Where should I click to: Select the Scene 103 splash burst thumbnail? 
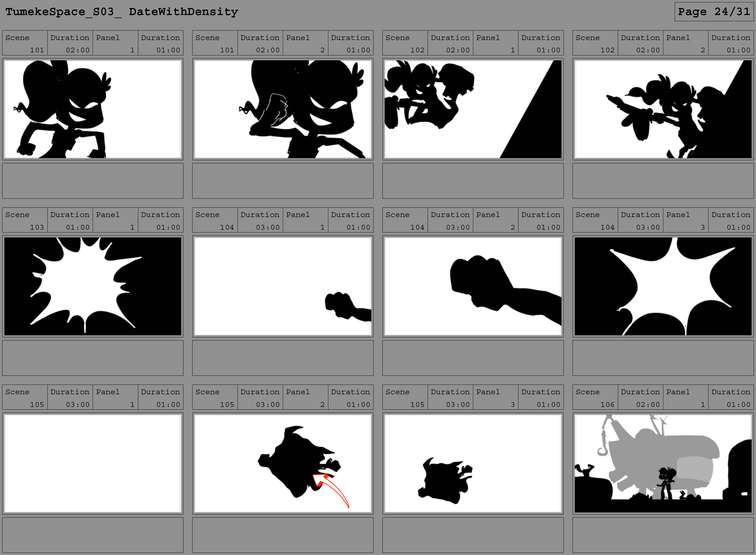tap(93, 286)
